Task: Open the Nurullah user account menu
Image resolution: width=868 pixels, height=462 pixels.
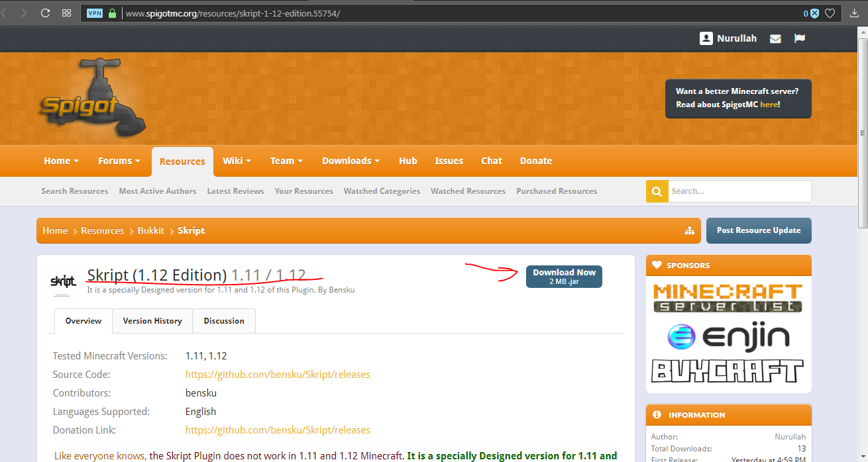Action: [x=728, y=38]
